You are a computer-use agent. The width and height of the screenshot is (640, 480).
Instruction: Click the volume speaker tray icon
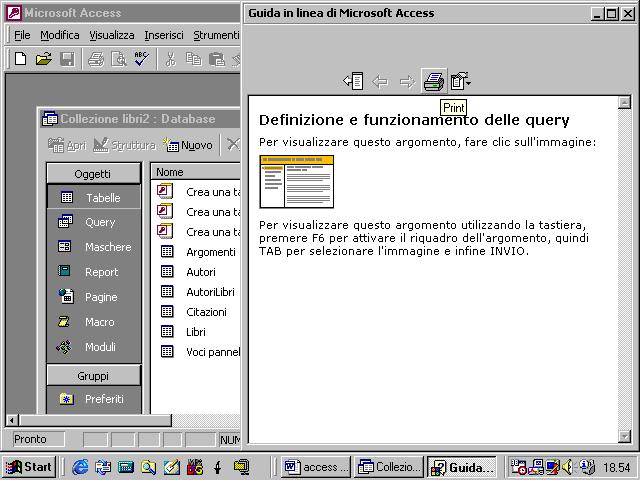567,467
